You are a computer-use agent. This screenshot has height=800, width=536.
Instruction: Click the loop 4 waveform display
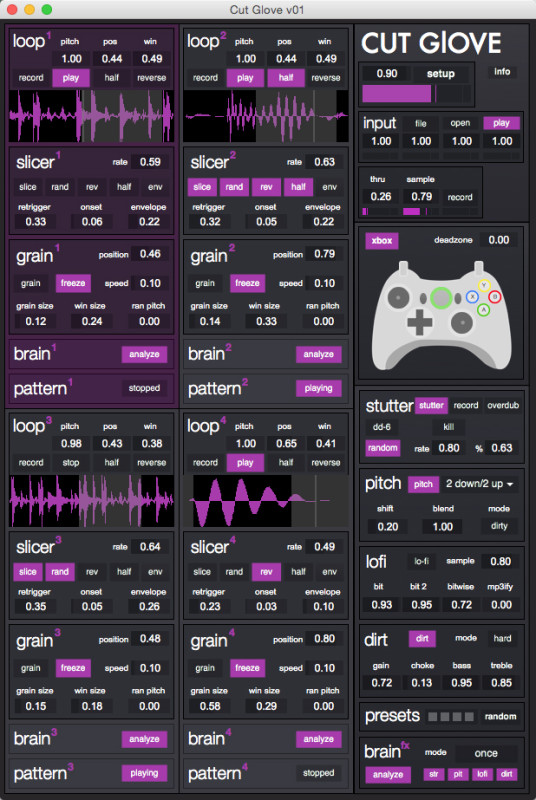(266, 501)
